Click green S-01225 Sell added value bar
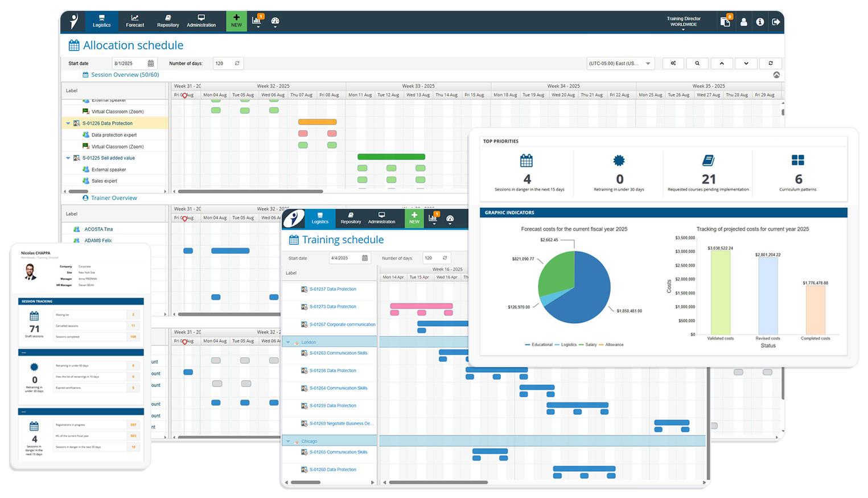868x498 pixels. (x=391, y=157)
